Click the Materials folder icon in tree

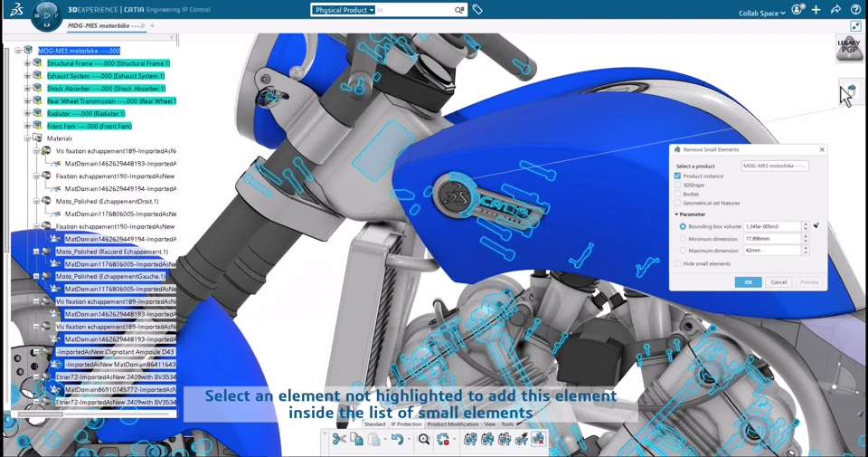[38, 138]
